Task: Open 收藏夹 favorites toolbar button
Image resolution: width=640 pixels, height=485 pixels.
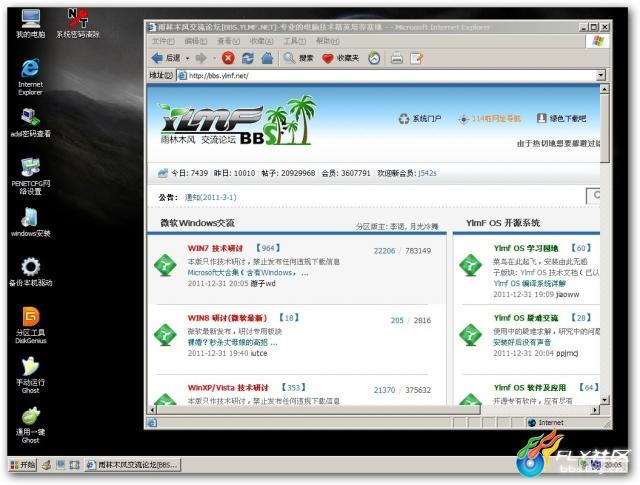Action: (340, 58)
